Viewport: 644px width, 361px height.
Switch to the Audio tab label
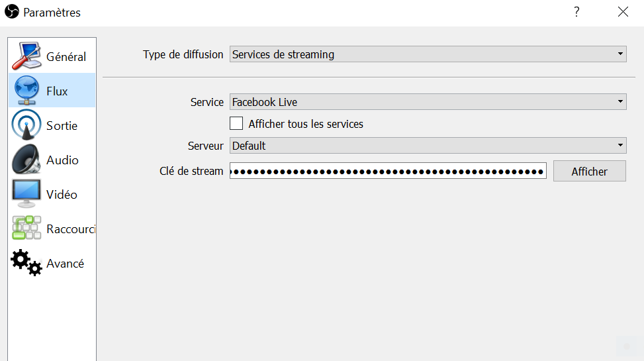coord(62,160)
